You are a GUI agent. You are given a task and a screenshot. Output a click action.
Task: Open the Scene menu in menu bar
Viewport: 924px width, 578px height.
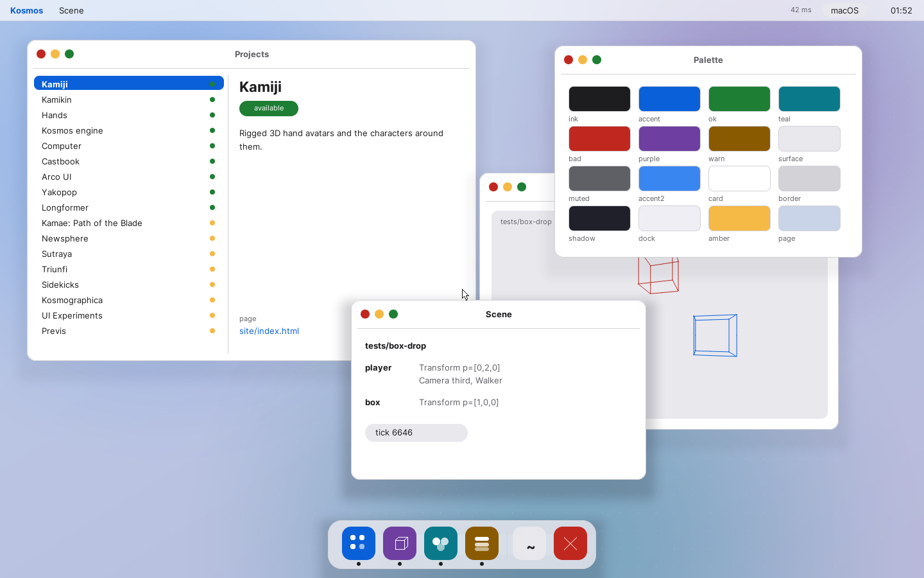coord(71,10)
